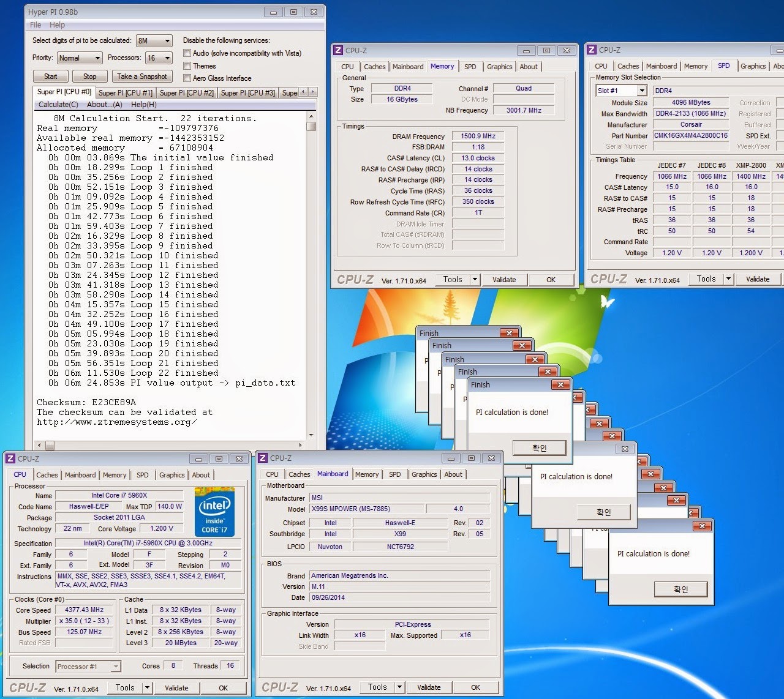The height and width of the screenshot is (699, 784).
Task: Click the CPU-Z icon in CPU window title
Action: pyautogui.click(x=11, y=458)
